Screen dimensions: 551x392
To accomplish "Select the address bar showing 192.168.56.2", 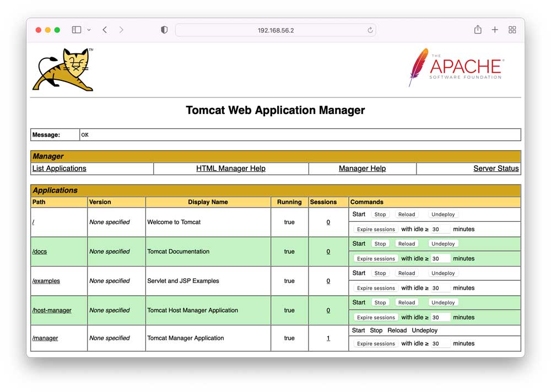I will point(275,30).
